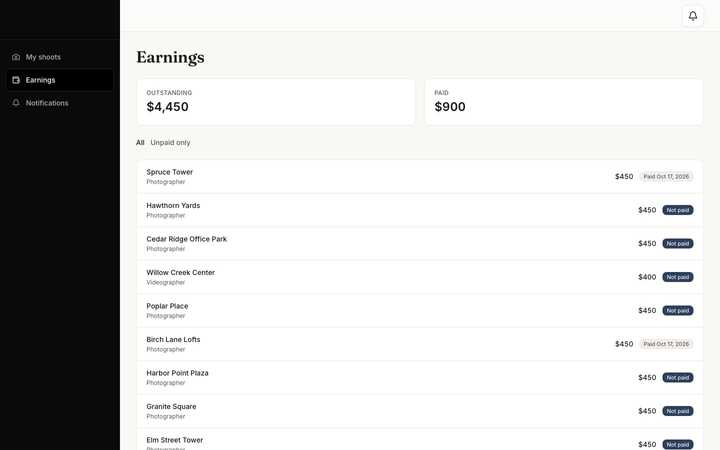Open the notifications bell in top bar
Screen dimensions: 720x450
(692, 16)
